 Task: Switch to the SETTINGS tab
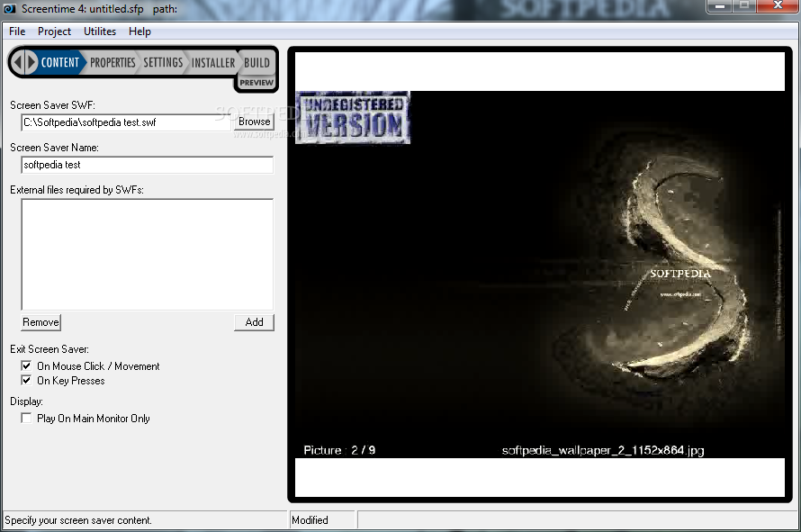coord(162,62)
